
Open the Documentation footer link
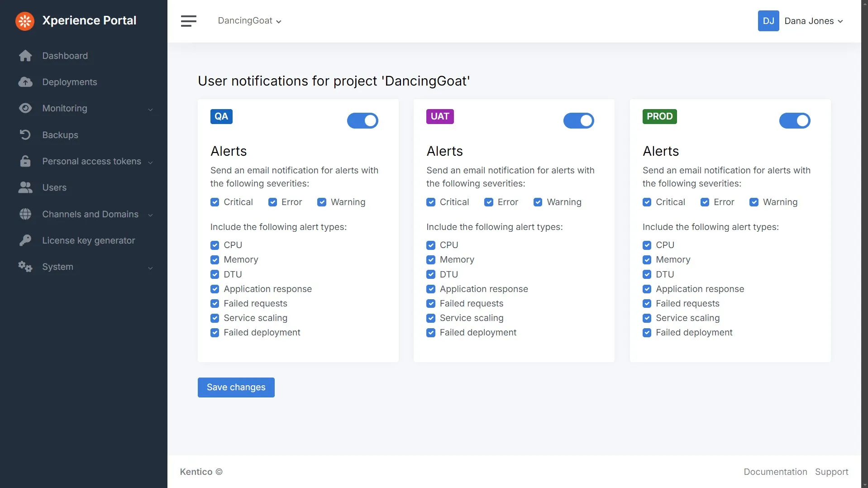click(x=775, y=472)
